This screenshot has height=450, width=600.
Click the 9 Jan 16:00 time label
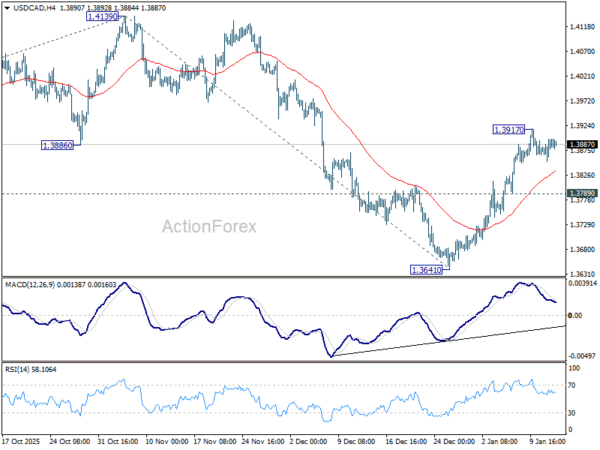coord(548,442)
